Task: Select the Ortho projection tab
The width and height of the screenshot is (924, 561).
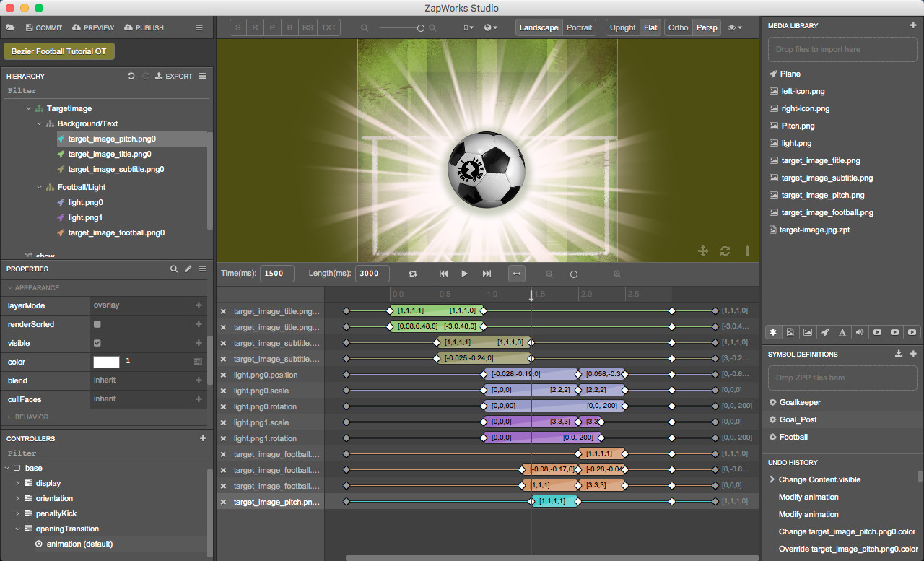Action: coord(678,27)
